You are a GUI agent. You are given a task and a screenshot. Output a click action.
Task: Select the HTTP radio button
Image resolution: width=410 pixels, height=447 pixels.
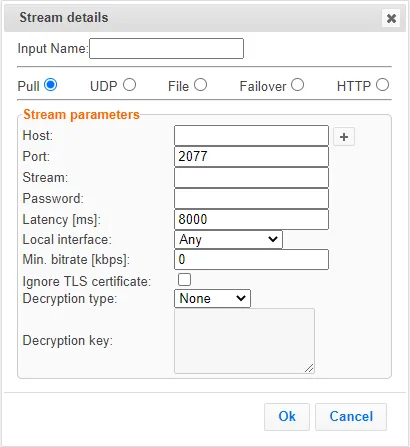(x=382, y=85)
